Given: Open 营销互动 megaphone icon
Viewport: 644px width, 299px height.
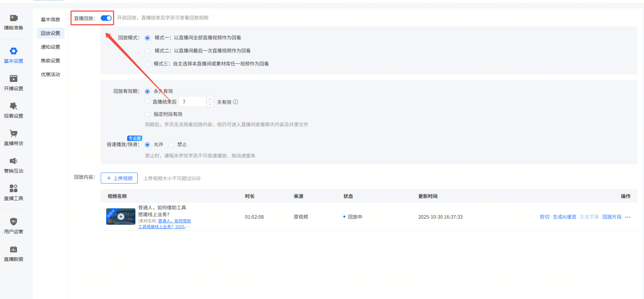Looking at the screenshot, I should pos(14,161).
